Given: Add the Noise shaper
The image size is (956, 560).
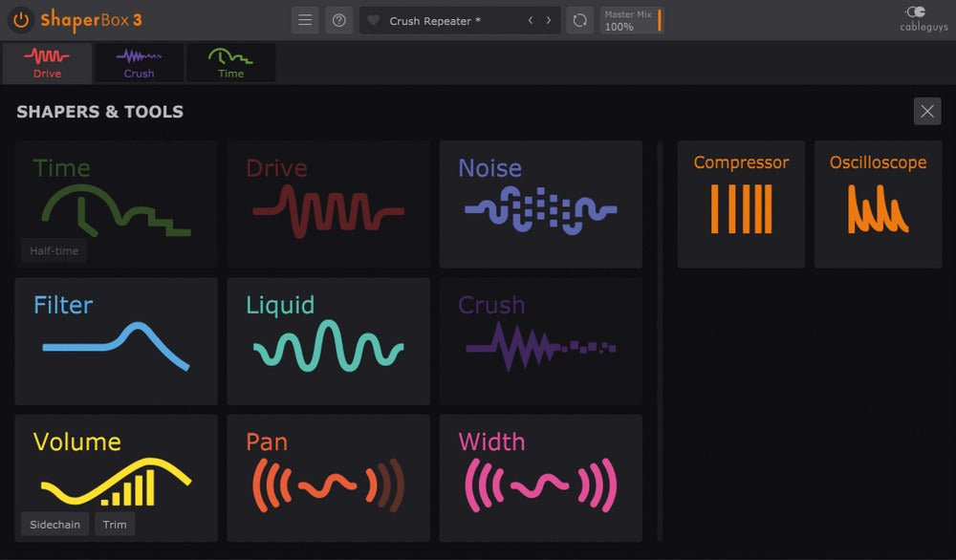Looking at the screenshot, I should (540, 205).
